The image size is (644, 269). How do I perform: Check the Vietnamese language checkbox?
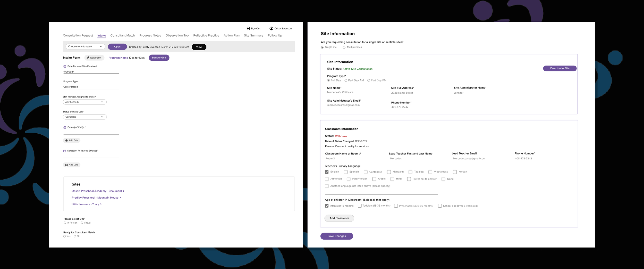pyautogui.click(x=430, y=172)
